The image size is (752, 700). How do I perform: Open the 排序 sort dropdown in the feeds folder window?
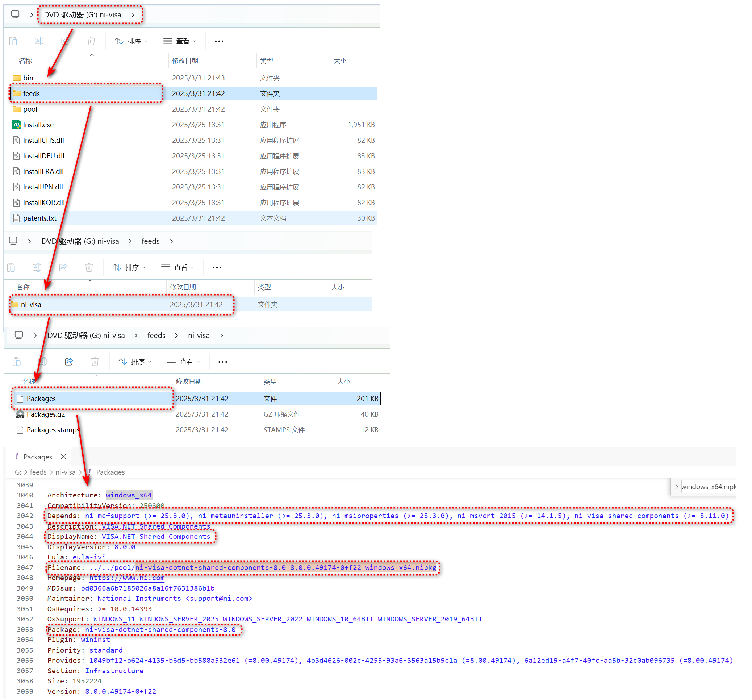click(x=129, y=267)
